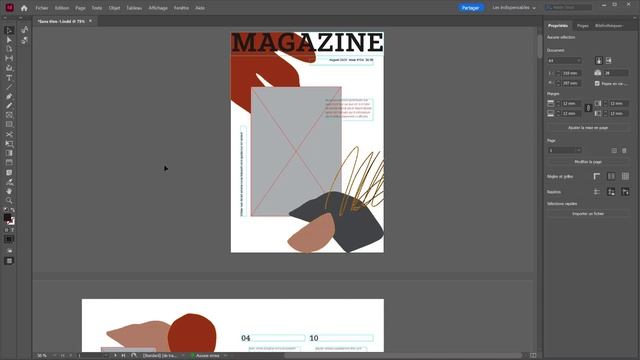Select the Pen tool
The width and height of the screenshot is (640, 360).
pos(9,96)
